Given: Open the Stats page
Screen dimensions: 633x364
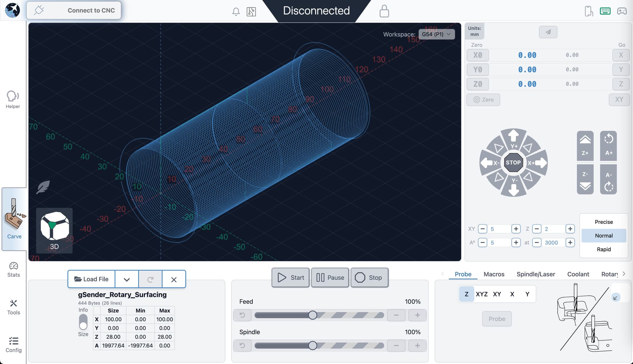Looking at the screenshot, I should (14, 269).
